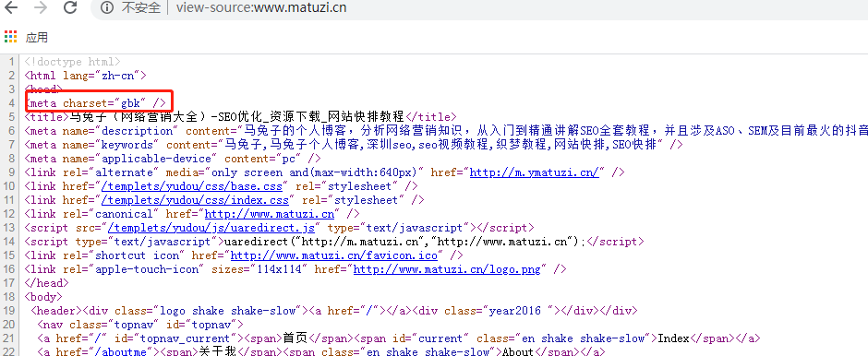Image resolution: width=868 pixels, height=356 pixels.
Task: Click the meta name="keywords" line
Action: pos(353,145)
